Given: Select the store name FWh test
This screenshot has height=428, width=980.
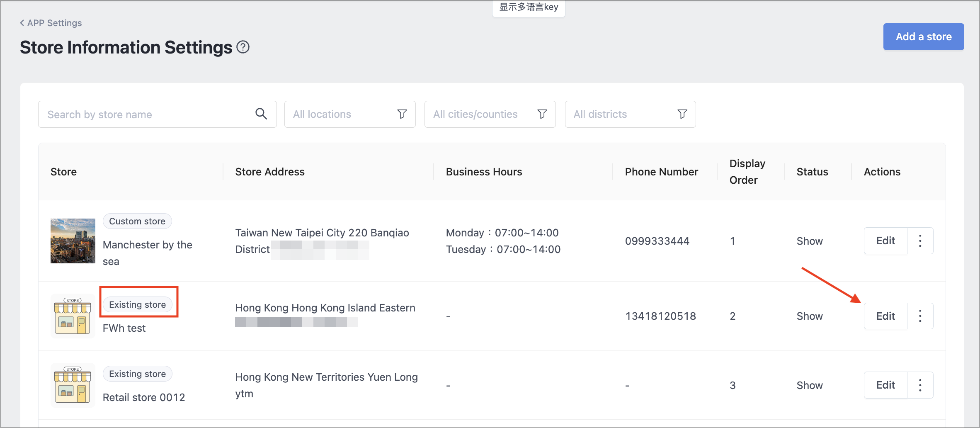Looking at the screenshot, I should (x=124, y=328).
